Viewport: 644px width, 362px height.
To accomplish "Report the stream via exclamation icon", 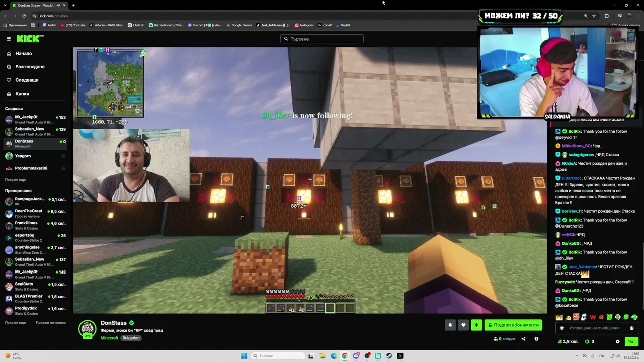I will 536,339.
